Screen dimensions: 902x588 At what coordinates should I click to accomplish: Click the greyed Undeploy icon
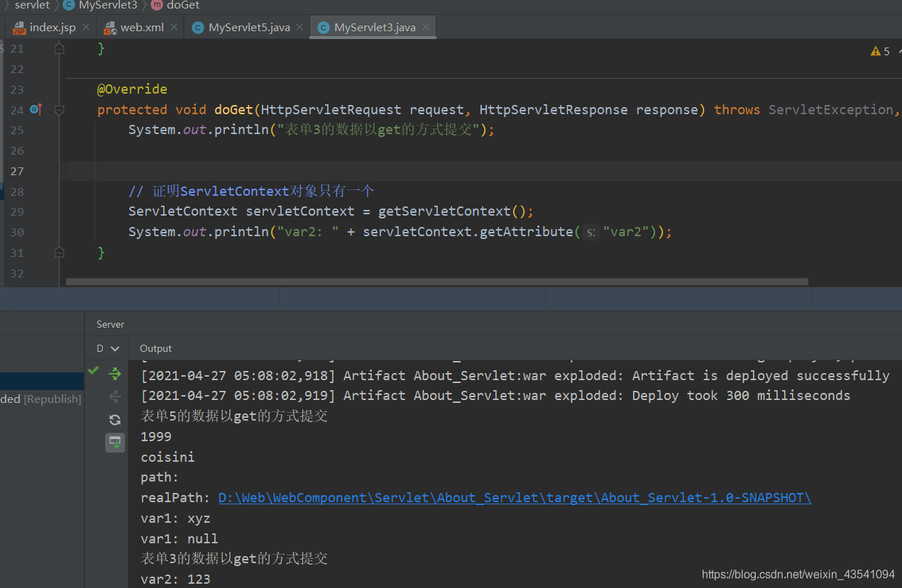click(115, 396)
